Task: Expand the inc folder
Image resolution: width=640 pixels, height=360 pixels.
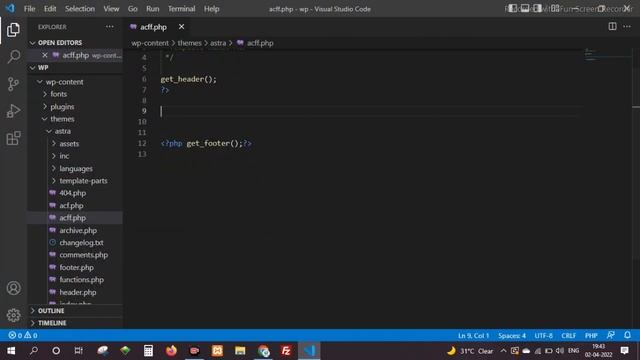Action: pos(54,156)
